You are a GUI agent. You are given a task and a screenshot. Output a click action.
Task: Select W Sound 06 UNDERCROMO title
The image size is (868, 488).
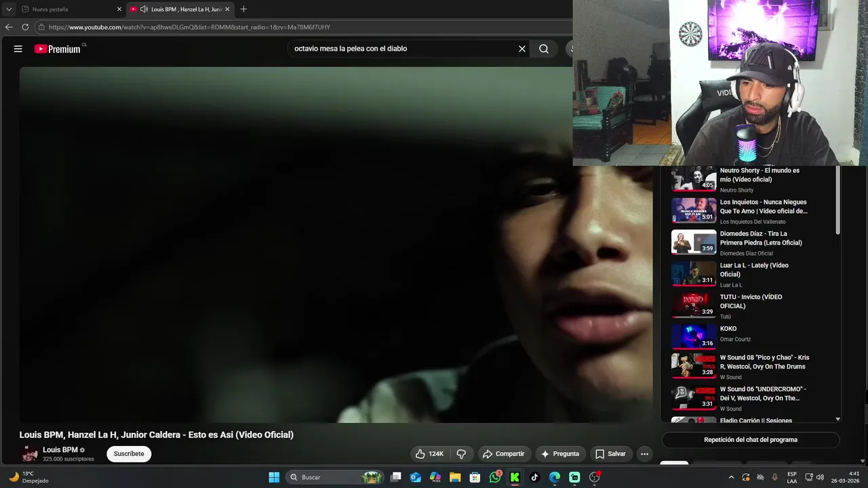[x=763, y=394]
